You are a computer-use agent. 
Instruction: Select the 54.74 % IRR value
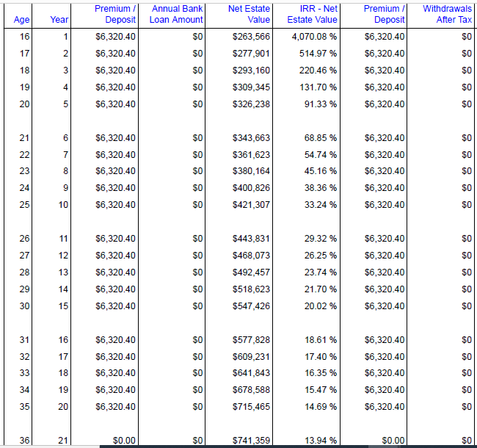tap(321, 155)
